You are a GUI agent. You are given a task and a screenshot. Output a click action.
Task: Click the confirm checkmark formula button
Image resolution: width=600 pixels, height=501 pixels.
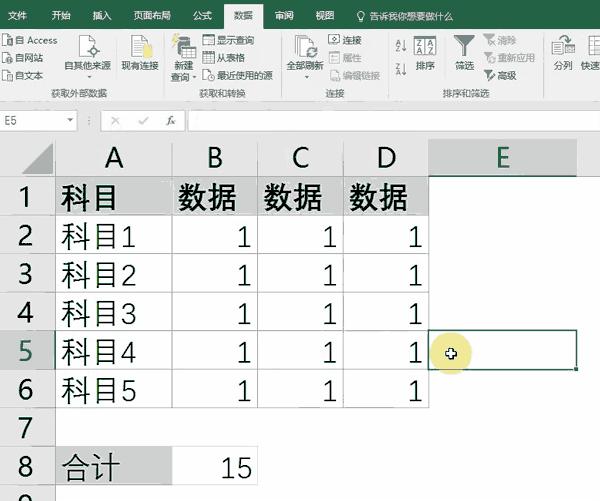pos(143,121)
